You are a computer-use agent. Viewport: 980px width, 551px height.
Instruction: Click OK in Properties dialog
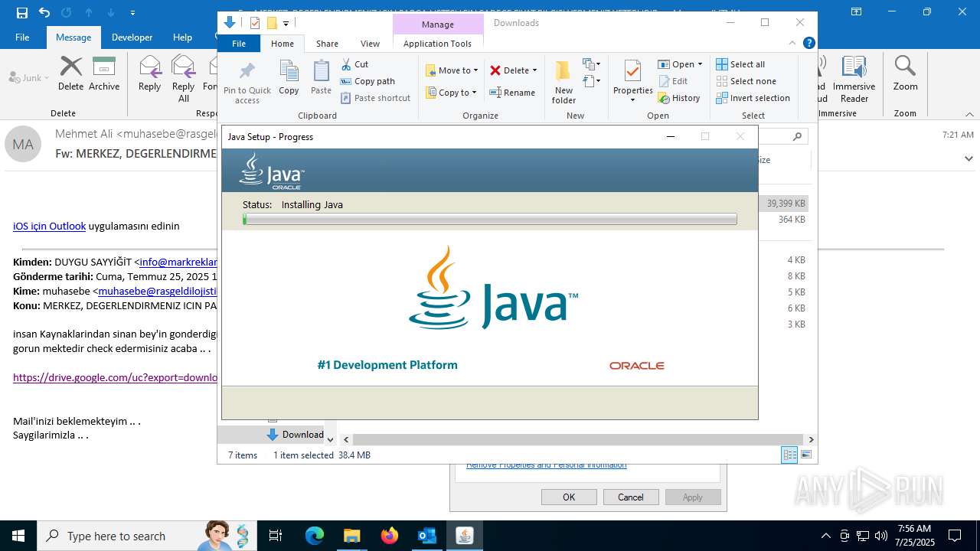[569, 497]
